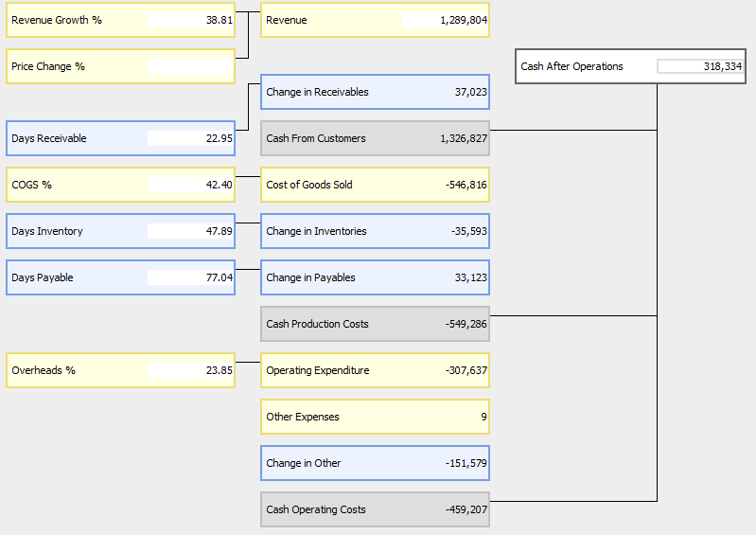The height and width of the screenshot is (535, 756).
Task: Edit the COGS % input value
Action: 190,185
